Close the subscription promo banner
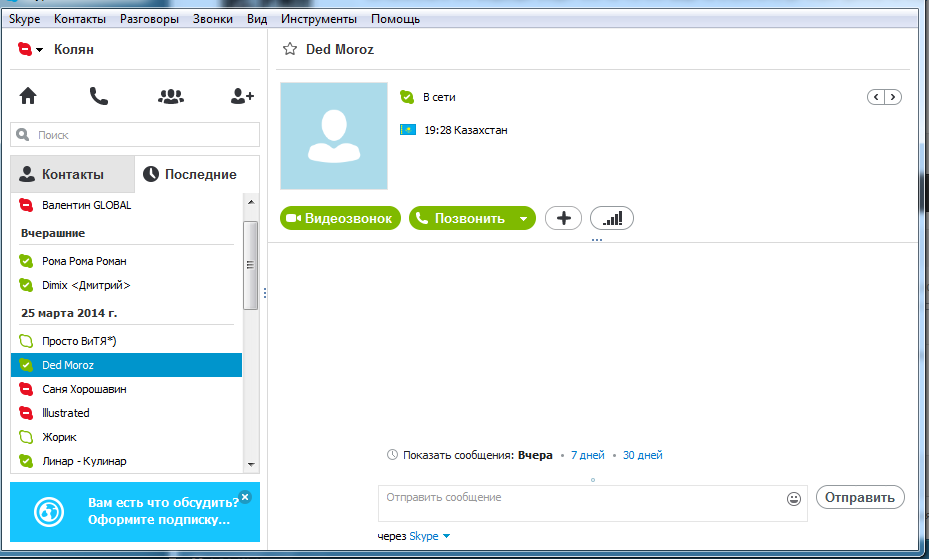Screen dimensions: 929x559 click(x=245, y=497)
